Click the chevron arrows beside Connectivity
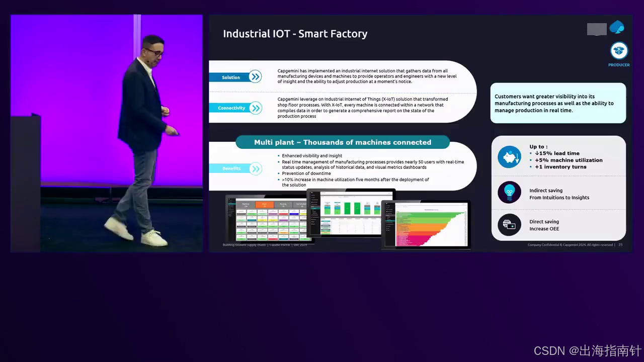644x362 pixels. [255, 108]
